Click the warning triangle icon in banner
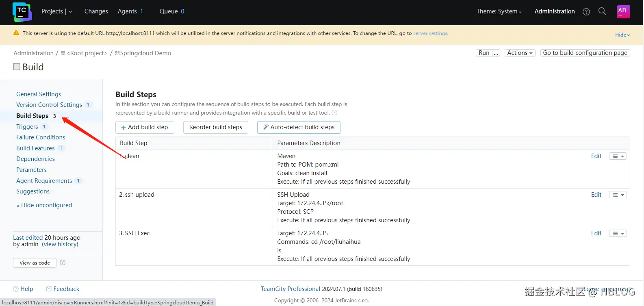This screenshot has width=644, height=306. click(x=16, y=33)
